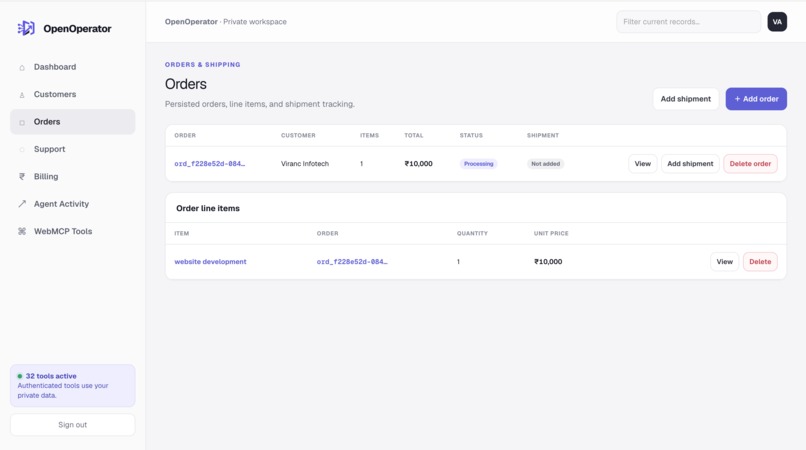Click the UNIT PRICE column header
806x450 pixels.
tap(551, 233)
